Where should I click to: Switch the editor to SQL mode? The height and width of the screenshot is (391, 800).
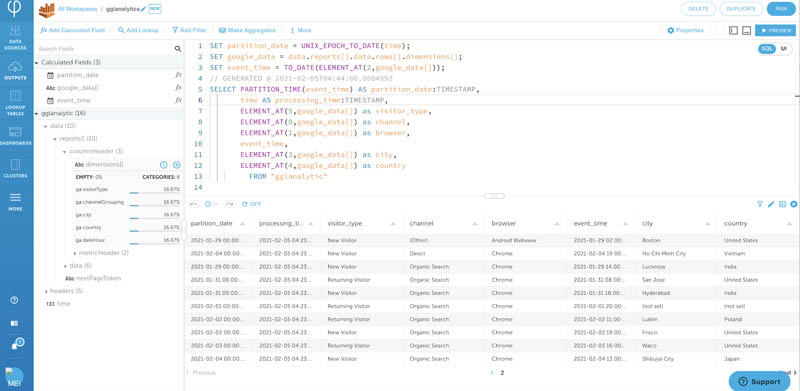(766, 48)
